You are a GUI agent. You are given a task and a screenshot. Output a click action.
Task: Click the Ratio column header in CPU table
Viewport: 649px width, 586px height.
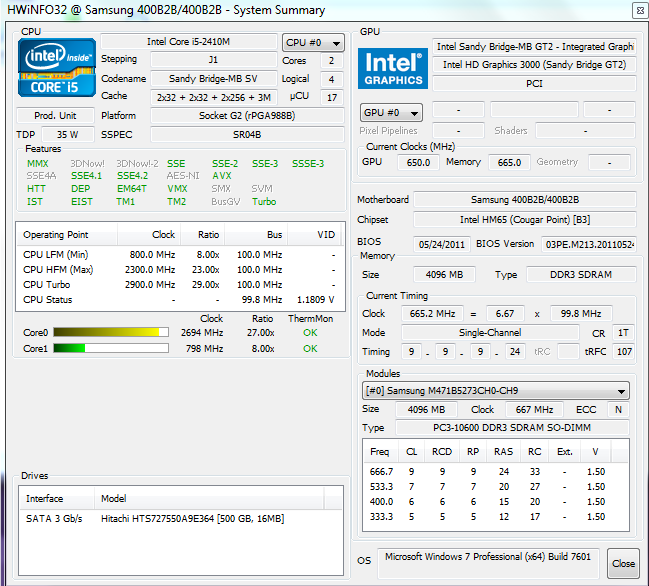(x=203, y=235)
